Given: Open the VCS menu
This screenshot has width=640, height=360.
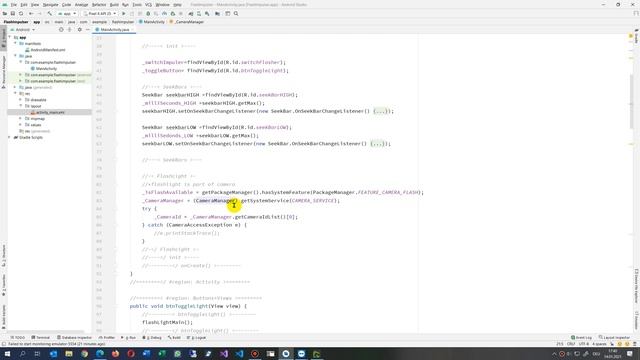Looking at the screenshot, I should (x=148, y=4).
